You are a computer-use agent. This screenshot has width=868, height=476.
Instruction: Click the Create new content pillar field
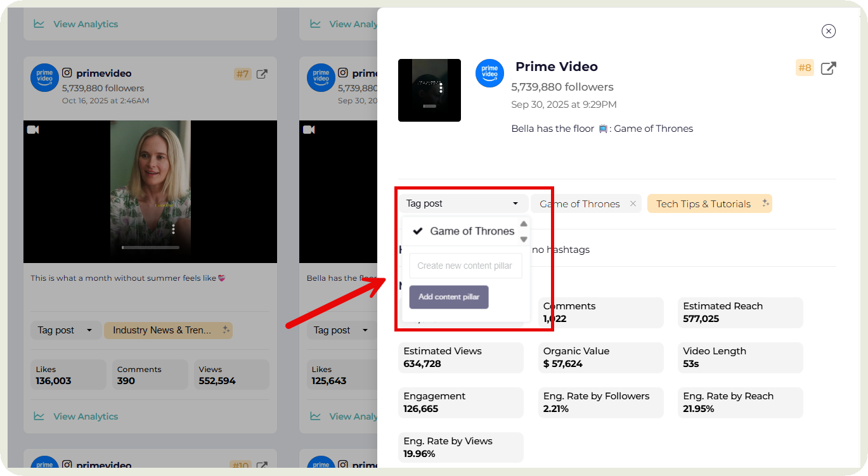tap(465, 266)
